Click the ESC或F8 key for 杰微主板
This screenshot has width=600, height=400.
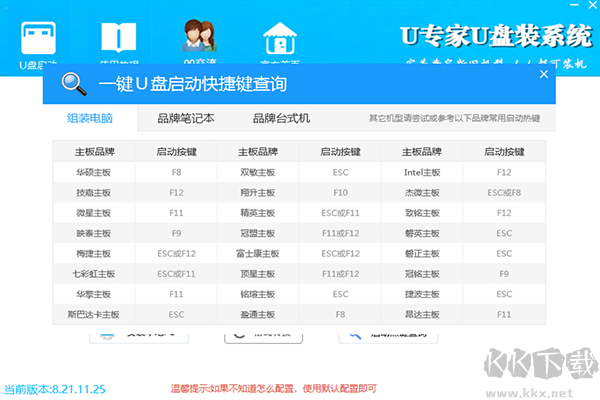coord(504,193)
